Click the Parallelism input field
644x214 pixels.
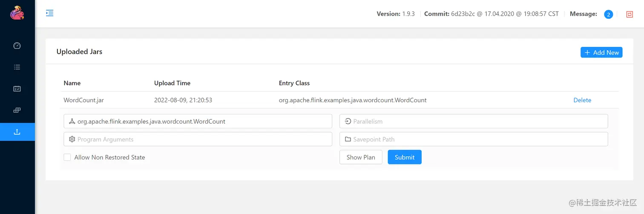click(x=477, y=121)
